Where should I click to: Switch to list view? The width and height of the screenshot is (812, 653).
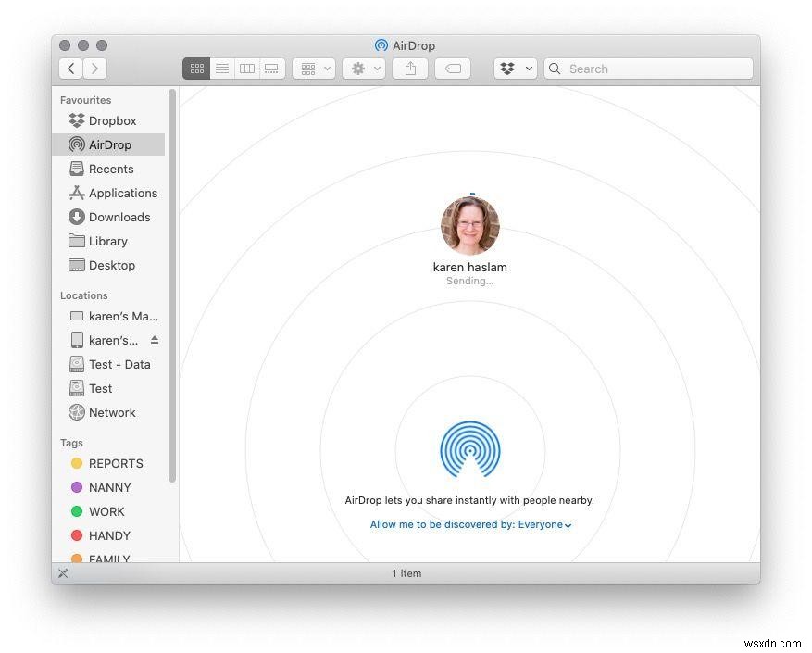pyautogui.click(x=222, y=69)
